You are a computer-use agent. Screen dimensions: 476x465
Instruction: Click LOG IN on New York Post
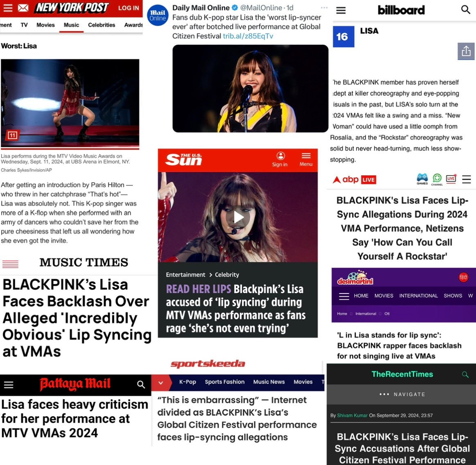tap(129, 8)
